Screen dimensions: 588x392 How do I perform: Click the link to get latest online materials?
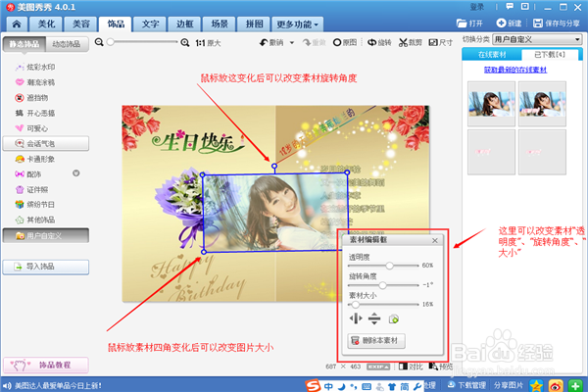click(515, 70)
